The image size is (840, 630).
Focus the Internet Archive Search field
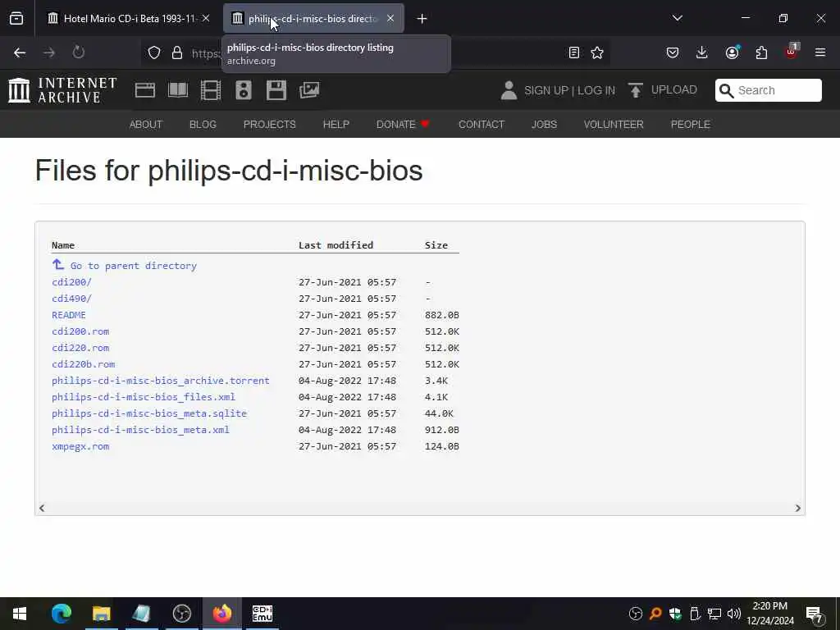point(768,90)
